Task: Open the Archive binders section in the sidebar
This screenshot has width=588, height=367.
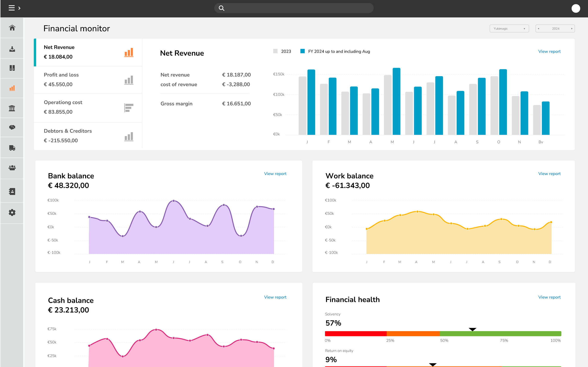Action: 12,68
